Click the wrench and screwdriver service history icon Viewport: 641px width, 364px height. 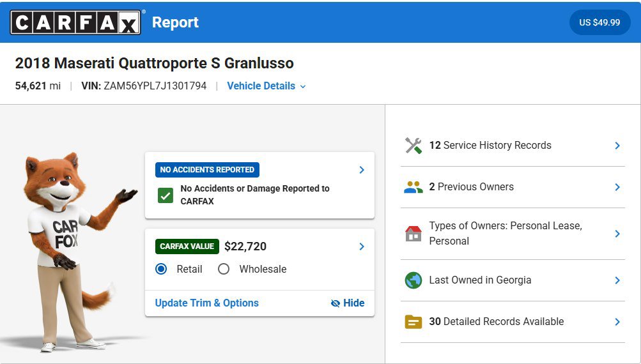(x=413, y=146)
